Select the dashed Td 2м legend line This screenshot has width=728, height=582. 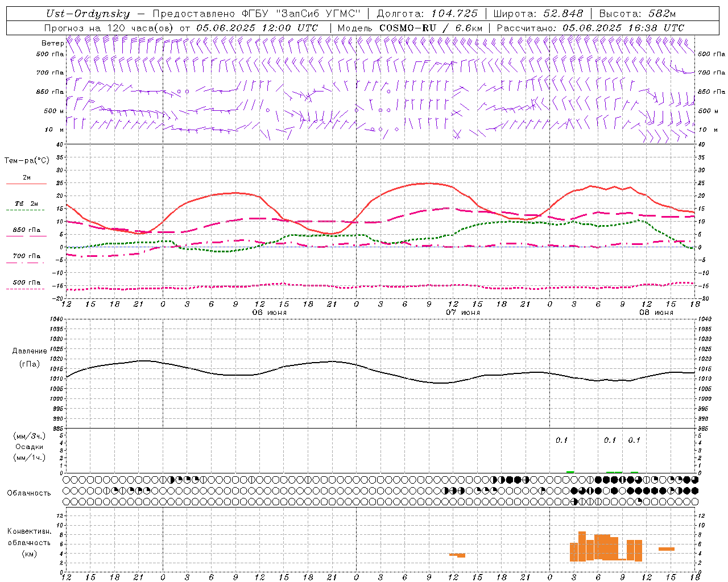pos(25,210)
